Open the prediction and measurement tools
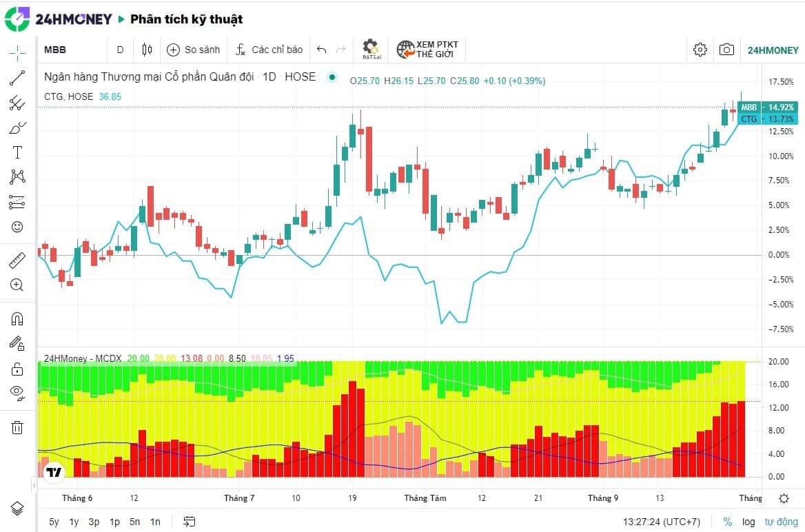This screenshot has width=805, height=532. coord(17,202)
